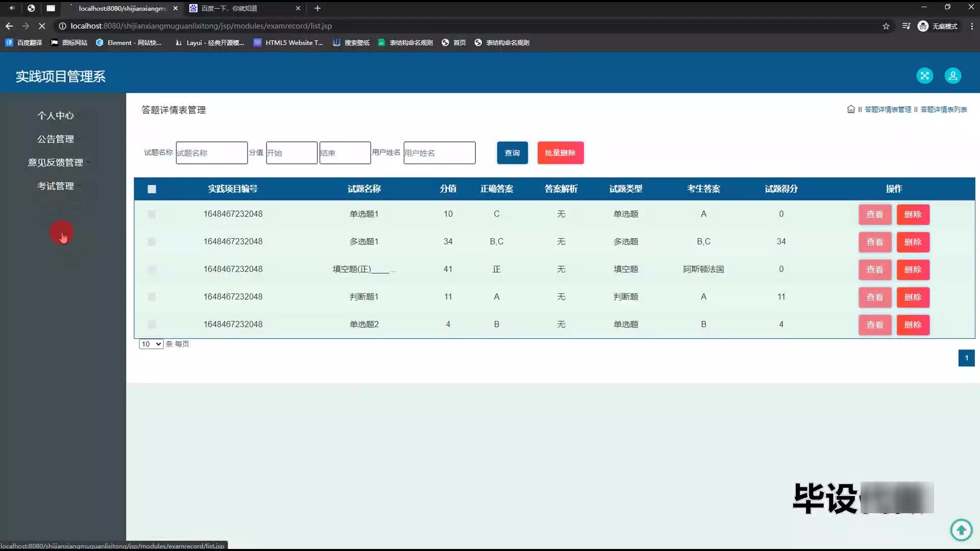Screen dimensions: 980x551
Task: Open the 搜索壁纸 bookmark
Action: coord(351,43)
